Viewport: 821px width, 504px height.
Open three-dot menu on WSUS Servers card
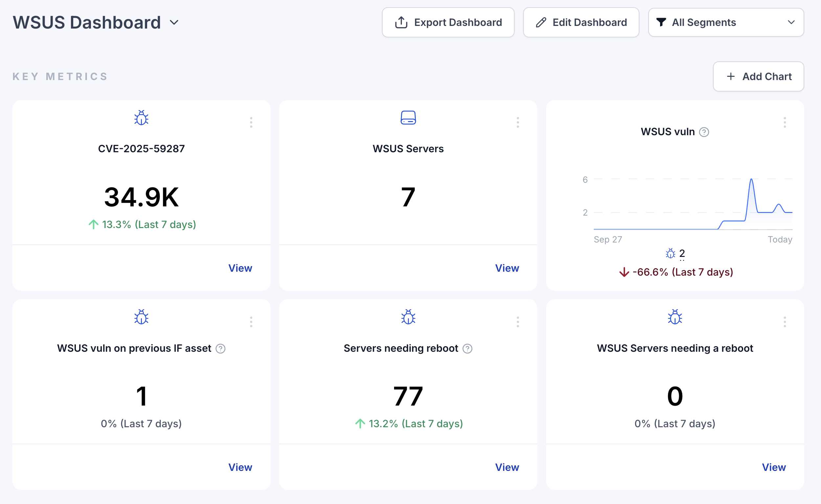tap(518, 122)
